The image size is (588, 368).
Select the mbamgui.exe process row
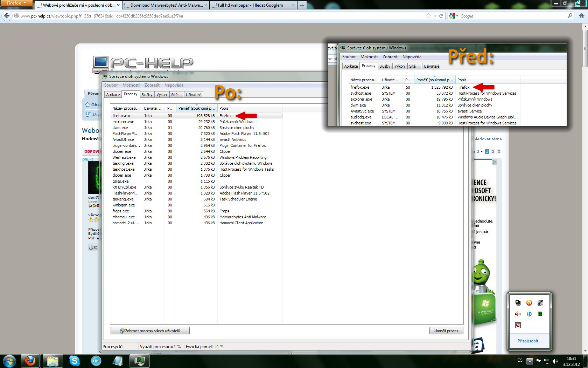pos(196,217)
